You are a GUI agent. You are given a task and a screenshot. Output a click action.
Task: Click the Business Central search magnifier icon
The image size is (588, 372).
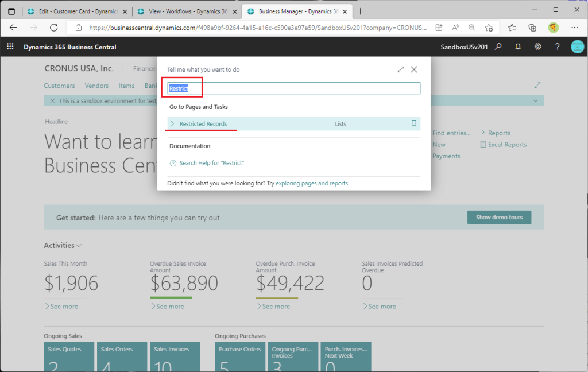(498, 46)
